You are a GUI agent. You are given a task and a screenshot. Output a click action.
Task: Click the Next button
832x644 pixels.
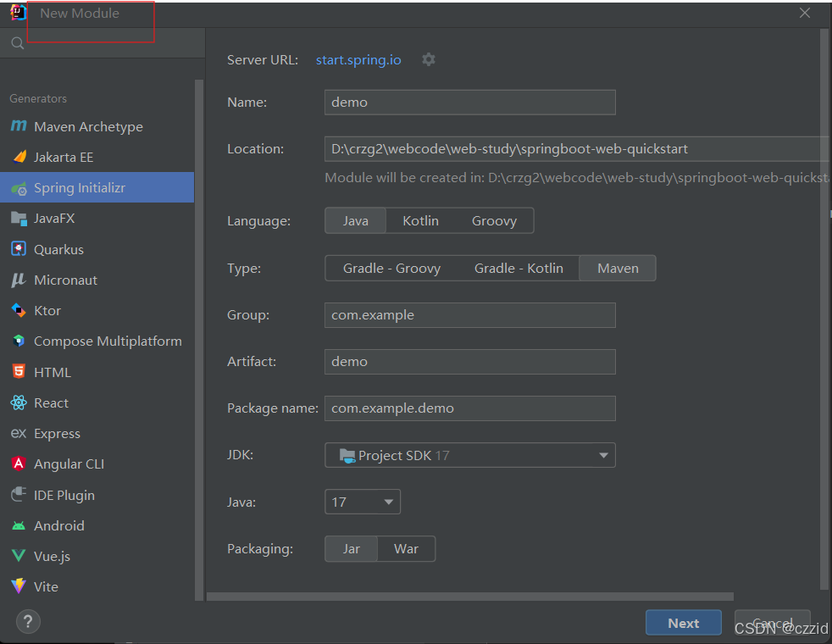click(684, 623)
